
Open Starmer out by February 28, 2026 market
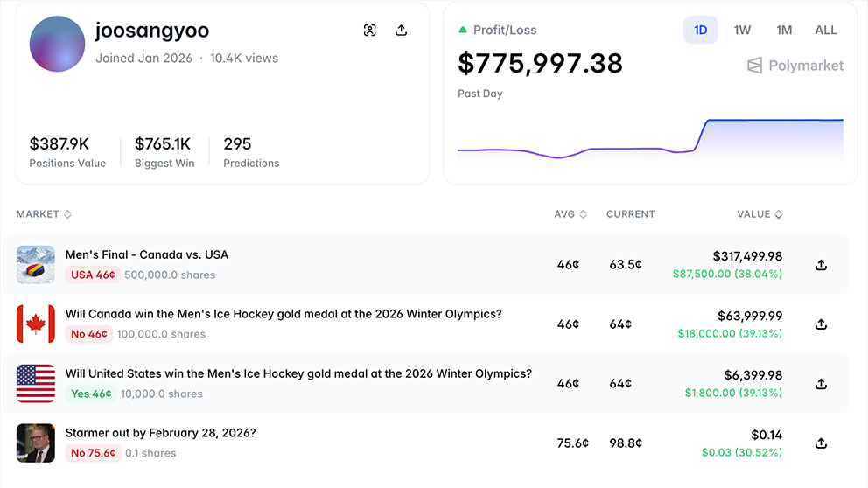[160, 433]
